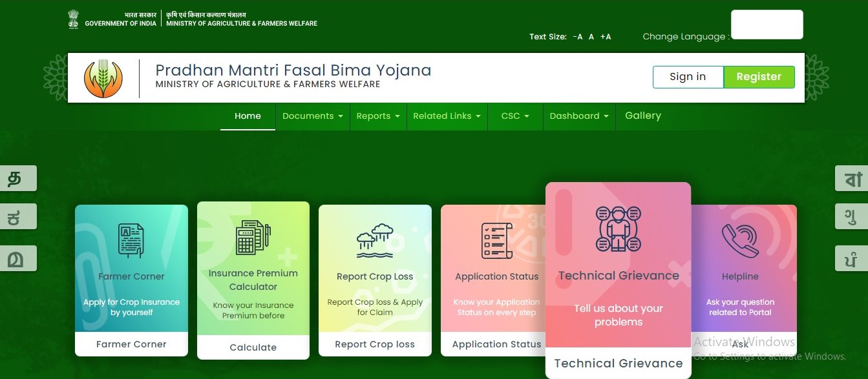Expand the CSC menu
868x379 pixels.
pos(515,116)
